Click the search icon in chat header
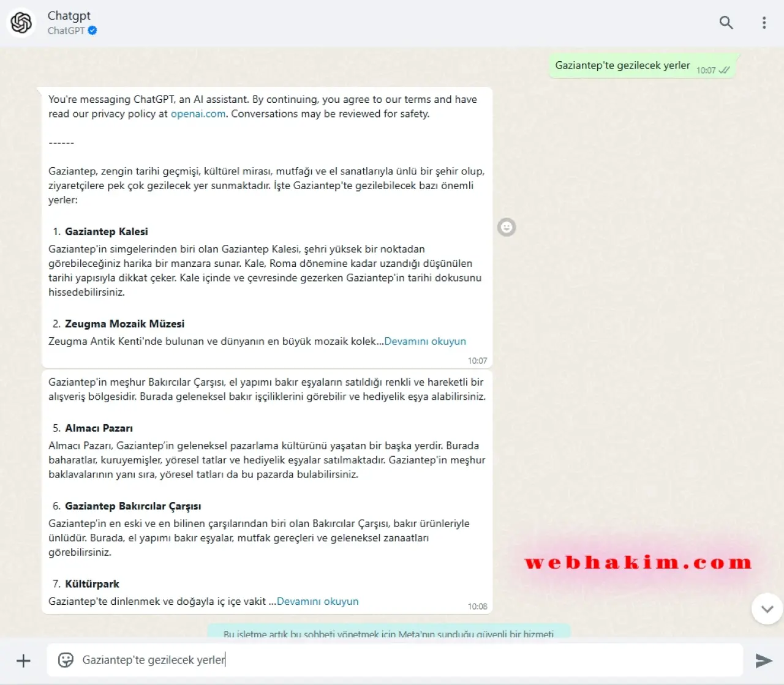The height and width of the screenshot is (685, 784). pyautogui.click(x=726, y=23)
